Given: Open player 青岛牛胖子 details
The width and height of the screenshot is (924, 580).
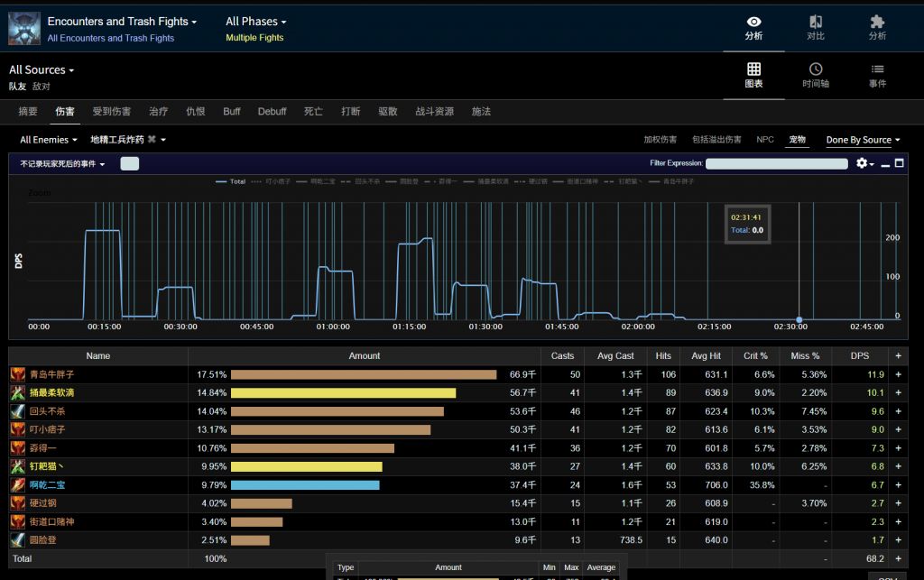Looking at the screenshot, I should (51, 374).
